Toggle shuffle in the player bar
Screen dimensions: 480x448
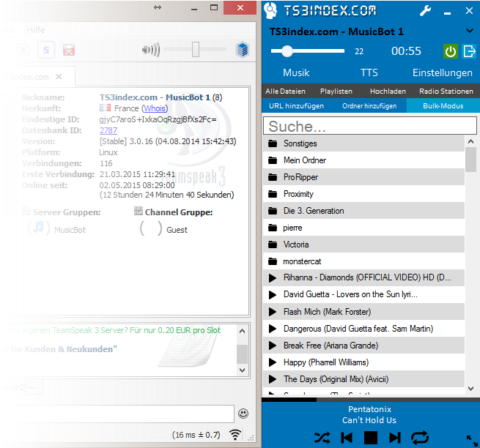pyautogui.click(x=322, y=438)
